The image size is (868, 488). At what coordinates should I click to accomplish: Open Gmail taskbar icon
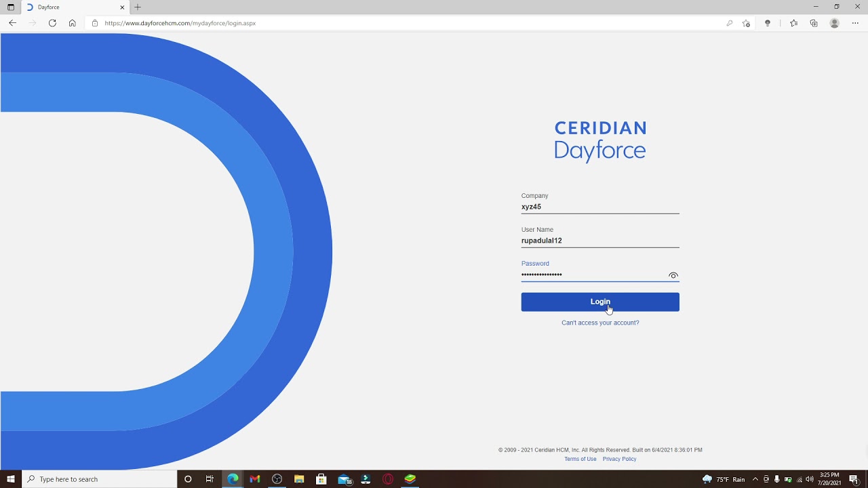pyautogui.click(x=255, y=479)
